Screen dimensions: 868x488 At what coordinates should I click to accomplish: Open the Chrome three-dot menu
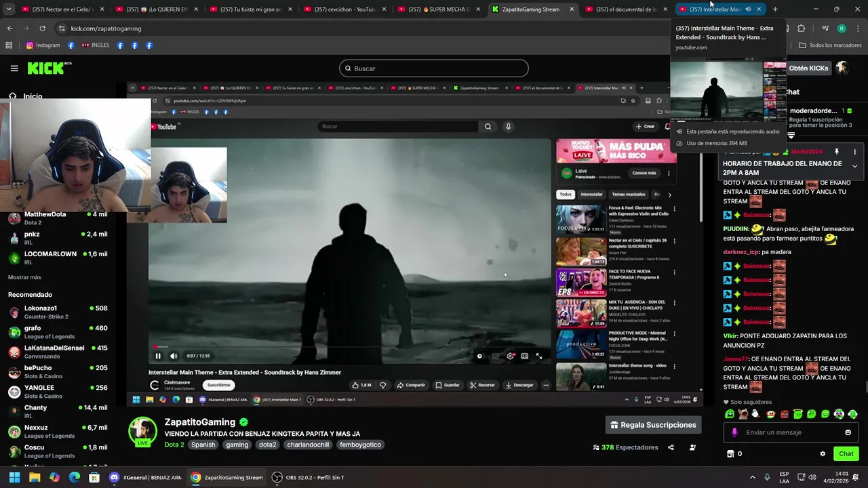coord(857,28)
